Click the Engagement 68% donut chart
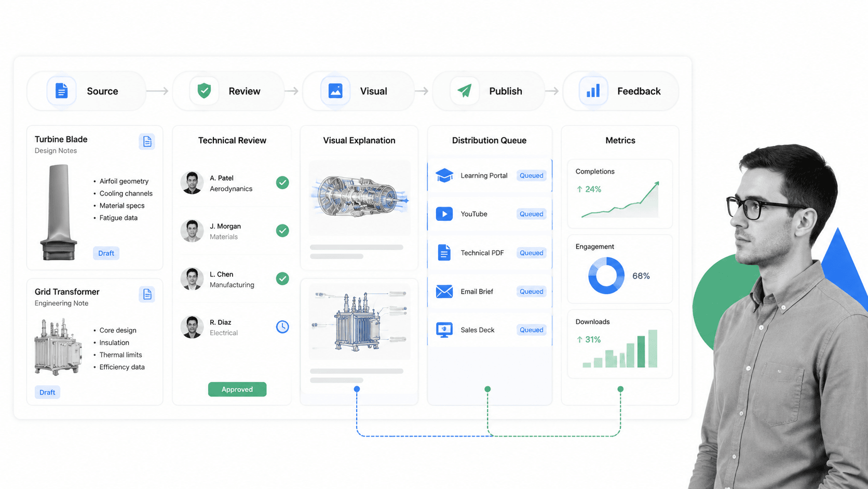This screenshot has height=489, width=868. 606,275
